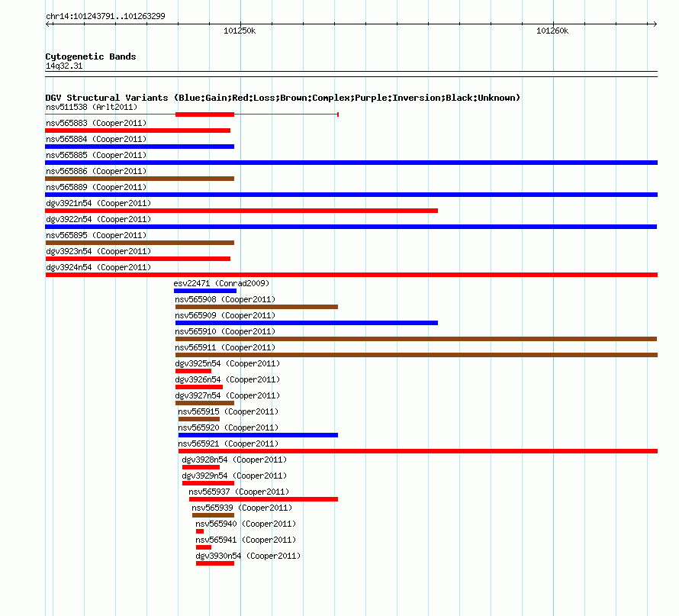Click the left arrow on the chromosome ruler

[48, 24]
